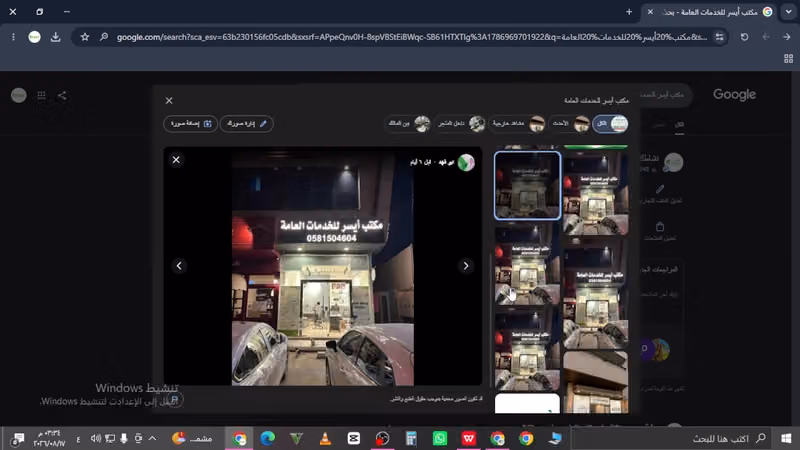
Task: Click the flag report icon below the photo
Action: (174, 399)
